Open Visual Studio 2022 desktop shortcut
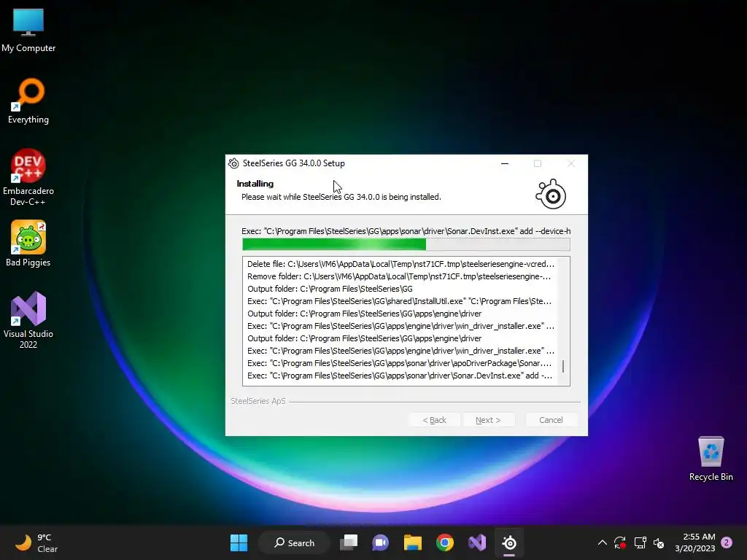The width and height of the screenshot is (747, 560). pyautogui.click(x=28, y=320)
